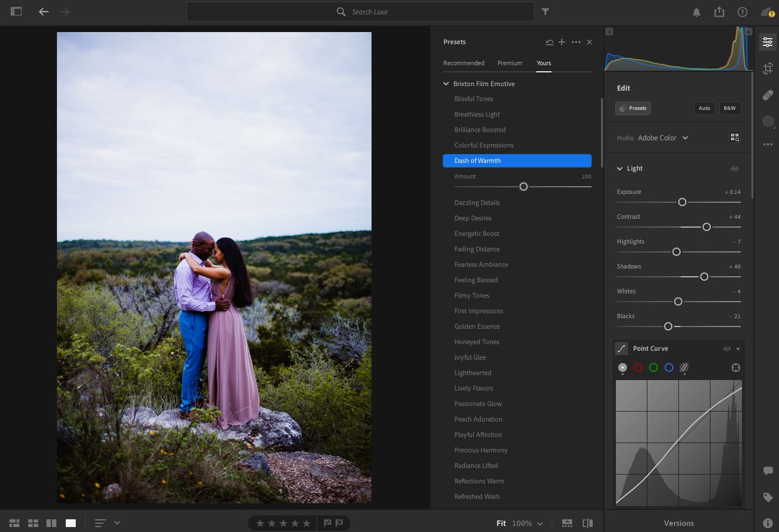Toggle Point Curve visibility eye
779x532 pixels.
click(727, 349)
